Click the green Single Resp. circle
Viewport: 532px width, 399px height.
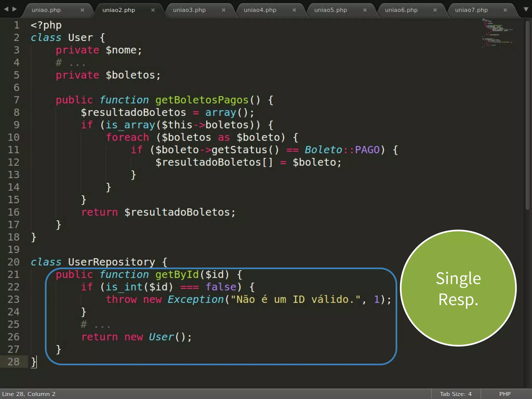click(458, 288)
